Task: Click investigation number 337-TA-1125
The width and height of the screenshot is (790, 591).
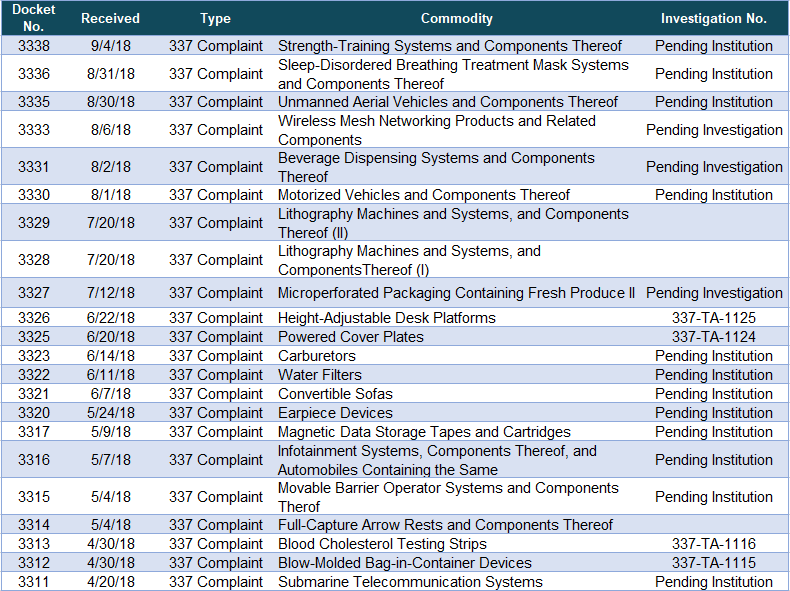Action: coord(713,318)
